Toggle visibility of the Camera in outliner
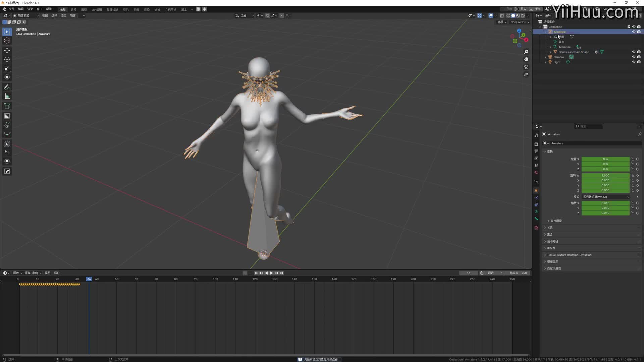This screenshot has height=362, width=644. pyautogui.click(x=634, y=57)
